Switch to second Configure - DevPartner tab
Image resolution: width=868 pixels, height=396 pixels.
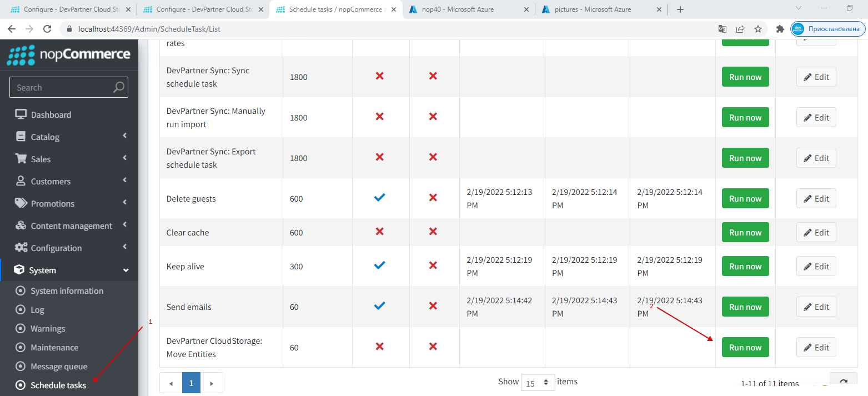tap(202, 9)
